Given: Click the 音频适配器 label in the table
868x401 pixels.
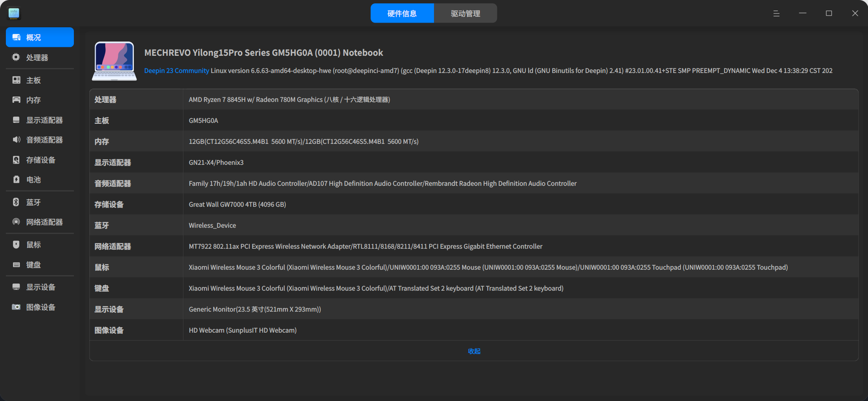Looking at the screenshot, I should pyautogui.click(x=113, y=183).
